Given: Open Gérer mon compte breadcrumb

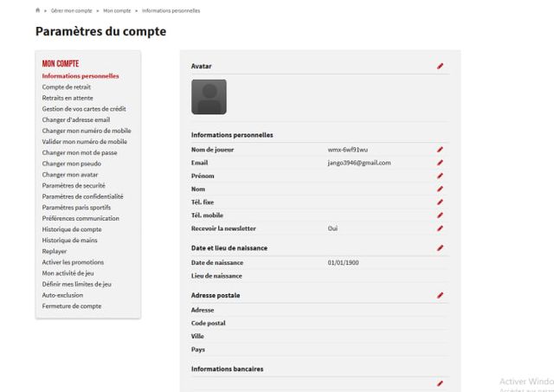Looking at the screenshot, I should (71, 10).
